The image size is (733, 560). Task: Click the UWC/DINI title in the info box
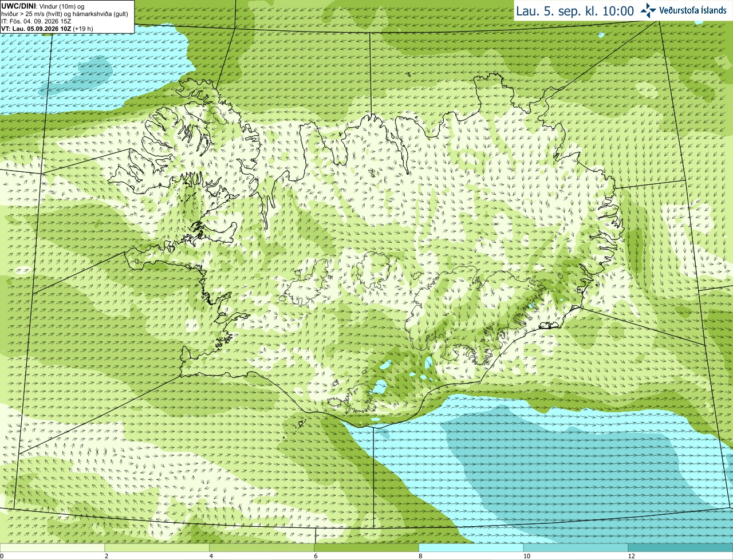click(x=18, y=6)
